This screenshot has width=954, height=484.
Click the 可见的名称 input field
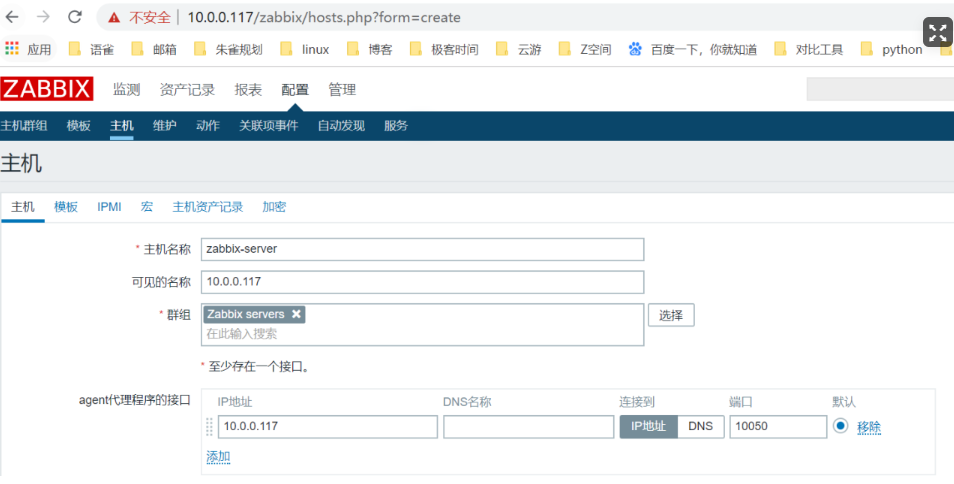click(422, 282)
